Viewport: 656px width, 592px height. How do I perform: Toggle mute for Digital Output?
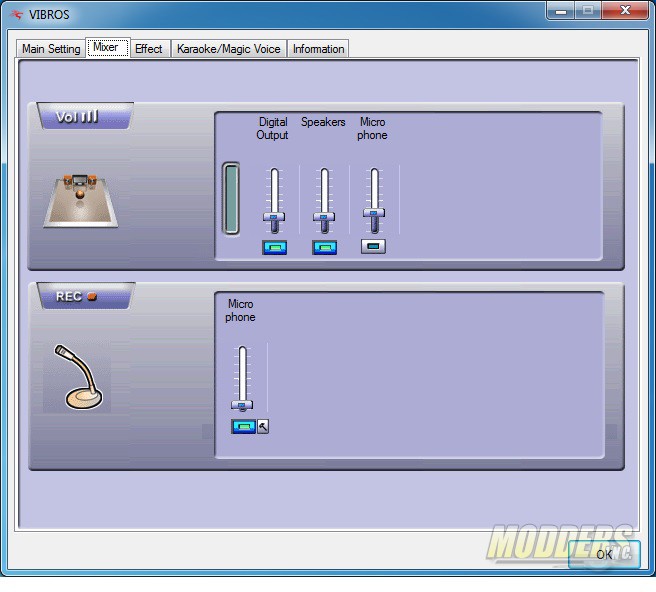click(x=274, y=248)
